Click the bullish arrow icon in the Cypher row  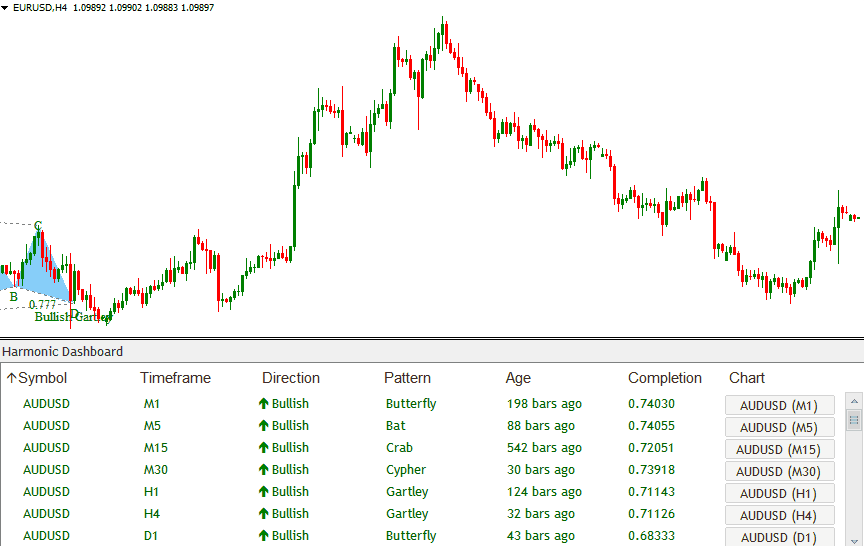coord(264,470)
